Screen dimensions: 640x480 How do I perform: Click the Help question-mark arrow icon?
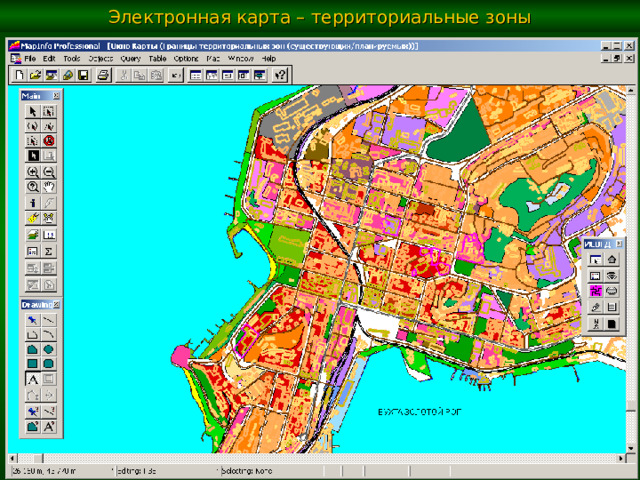click(x=280, y=75)
